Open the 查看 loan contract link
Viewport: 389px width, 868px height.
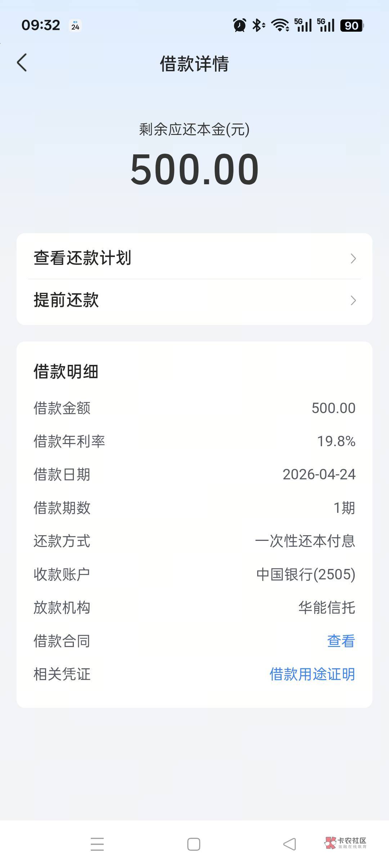coord(341,641)
